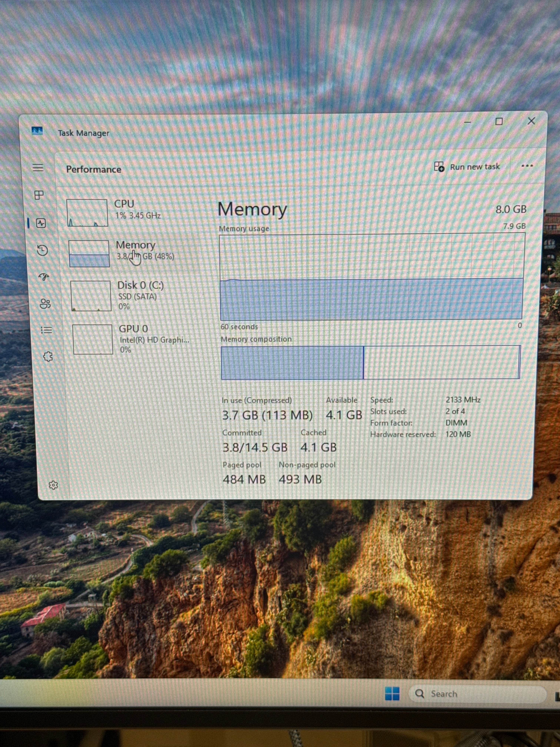Open the Processes page icon
The image size is (560, 747).
point(39,195)
